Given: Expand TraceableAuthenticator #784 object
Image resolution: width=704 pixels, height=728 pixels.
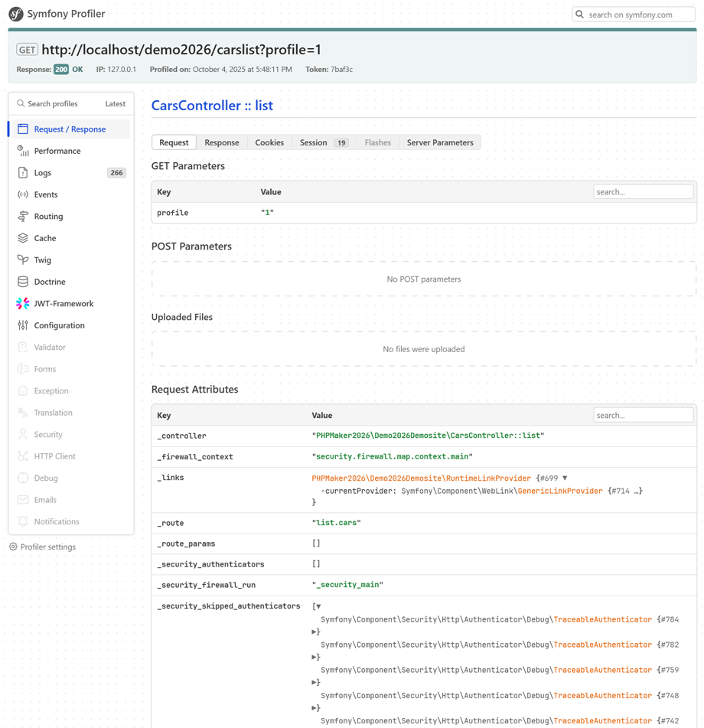Looking at the screenshot, I should pos(315,632).
